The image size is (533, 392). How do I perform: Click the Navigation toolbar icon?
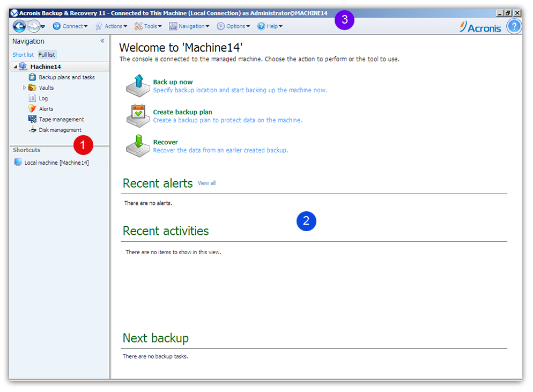click(x=173, y=26)
